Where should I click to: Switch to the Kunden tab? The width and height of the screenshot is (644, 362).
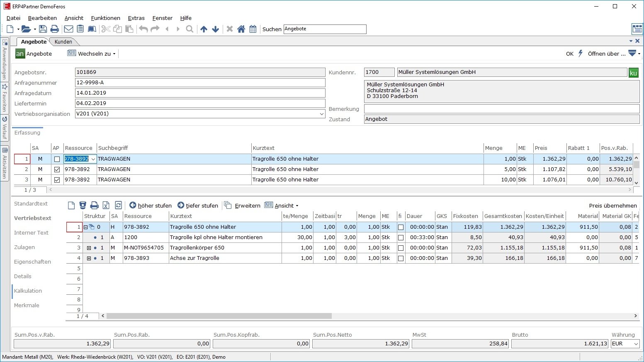click(x=63, y=42)
